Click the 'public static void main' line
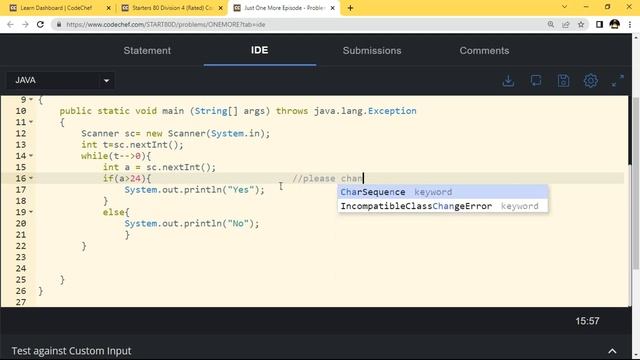 pyautogui.click(x=238, y=111)
